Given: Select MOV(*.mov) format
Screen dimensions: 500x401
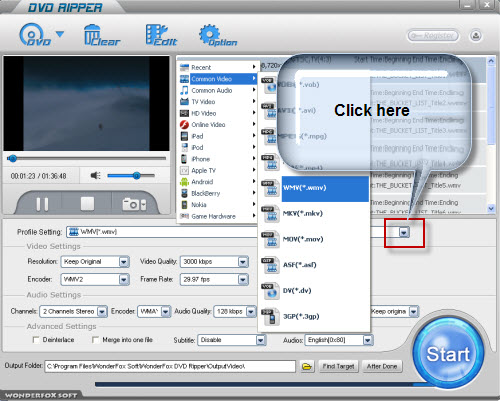Looking at the screenshot, I should 303,239.
